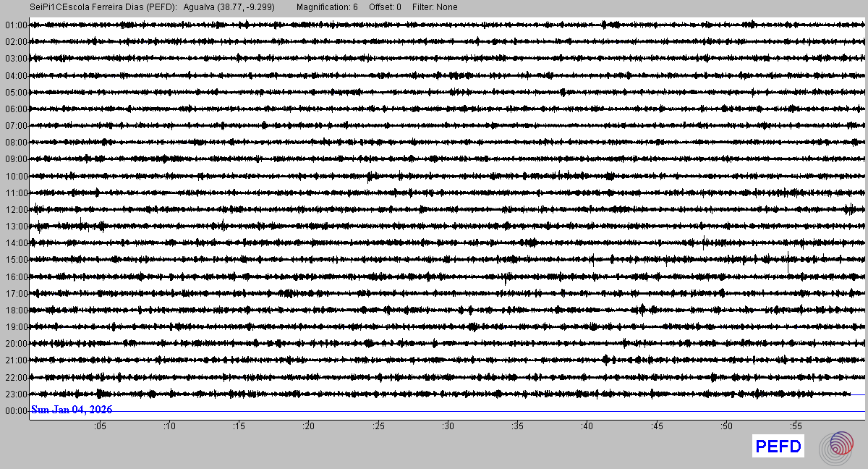Click the :15 minute axis marker

coord(239,426)
